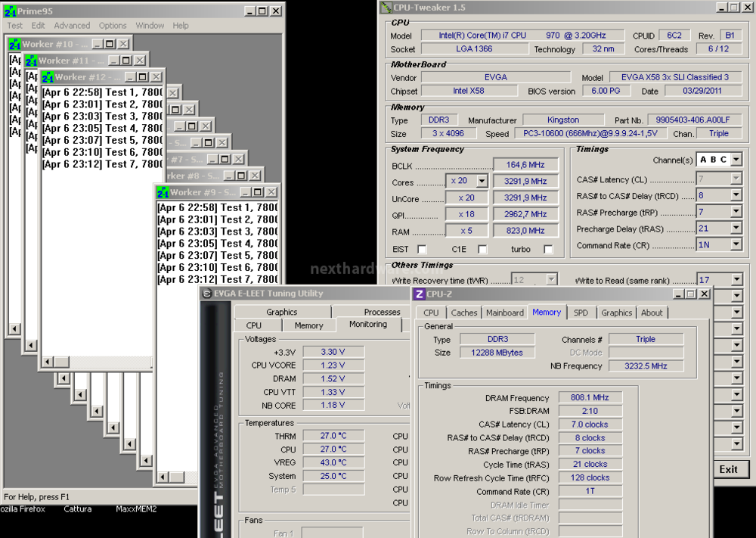The width and height of the screenshot is (756, 538).
Task: Open the Memory tab in EVGA E-LEET
Action: [308, 325]
